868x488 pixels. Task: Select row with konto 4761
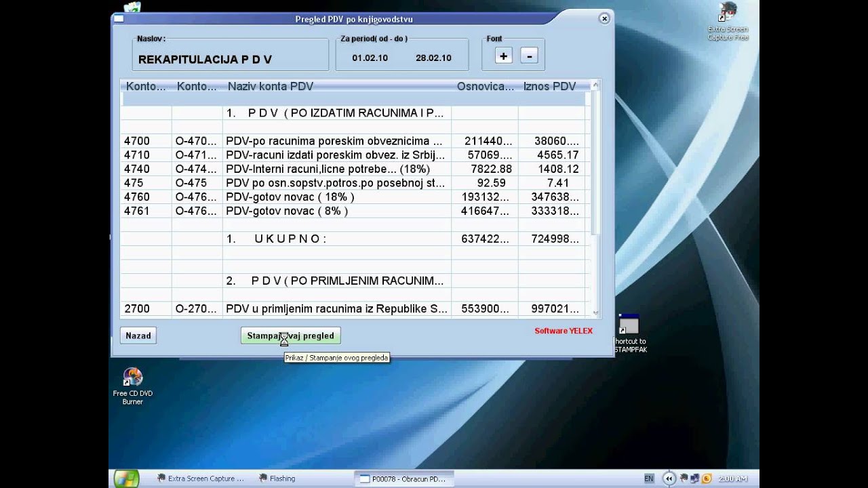click(353, 211)
